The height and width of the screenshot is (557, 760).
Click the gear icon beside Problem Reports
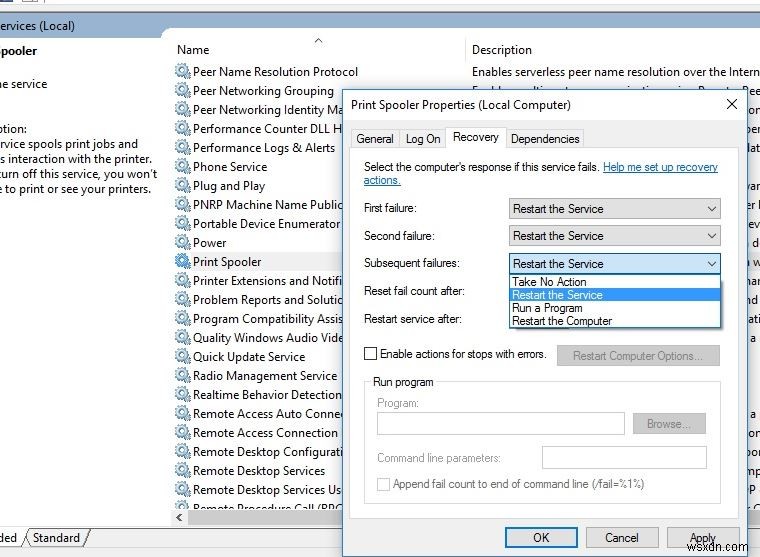182,299
